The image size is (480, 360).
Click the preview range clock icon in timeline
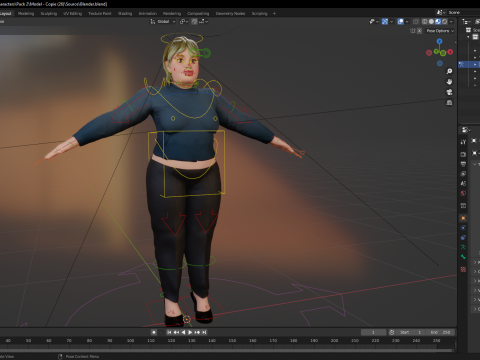coord(392,332)
